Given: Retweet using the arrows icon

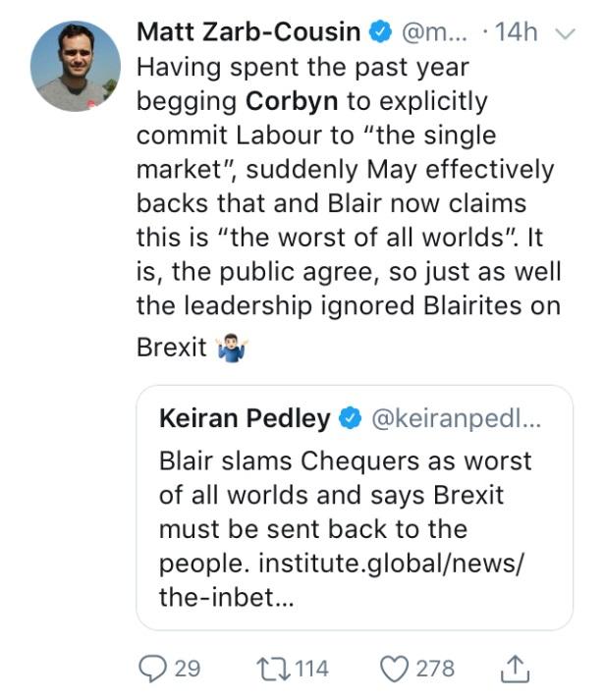Looking at the screenshot, I should pos(271,670).
